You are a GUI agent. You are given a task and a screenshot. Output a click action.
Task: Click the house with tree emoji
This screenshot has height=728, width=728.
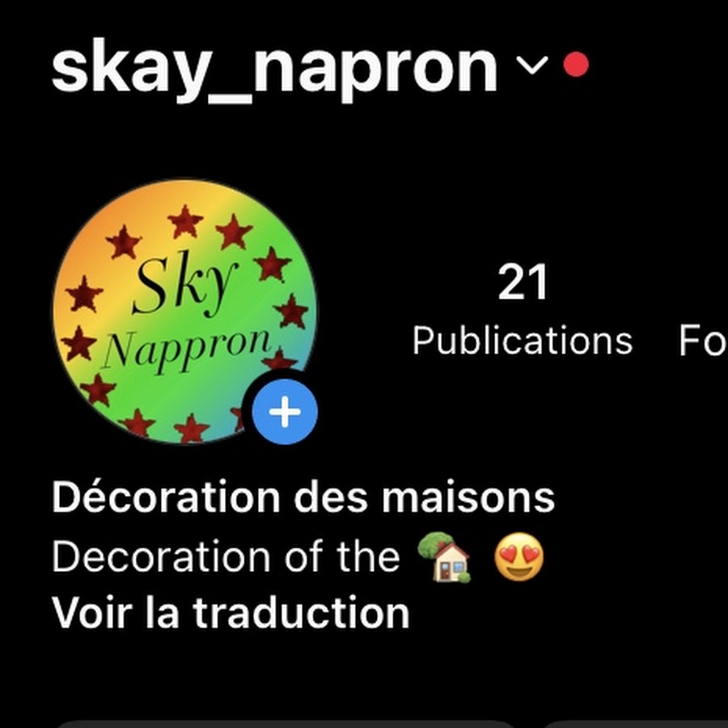[444, 557]
